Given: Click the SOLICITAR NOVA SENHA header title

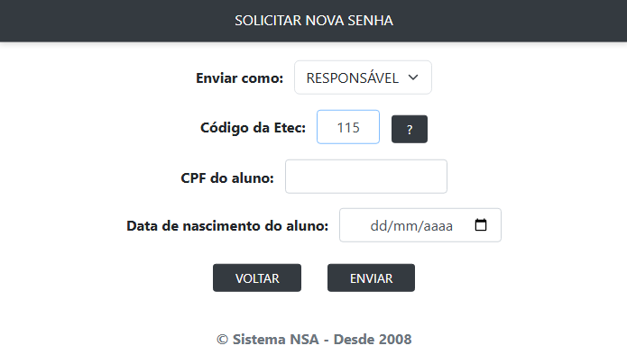Looking at the screenshot, I should [313, 20].
